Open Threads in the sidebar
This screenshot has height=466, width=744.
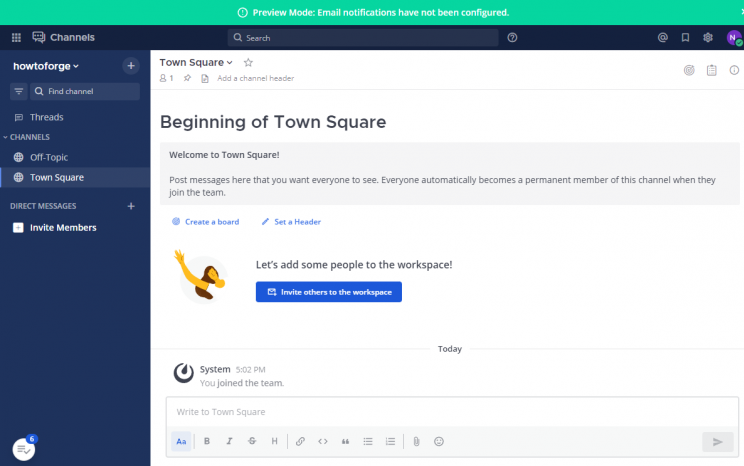[x=75, y=117]
